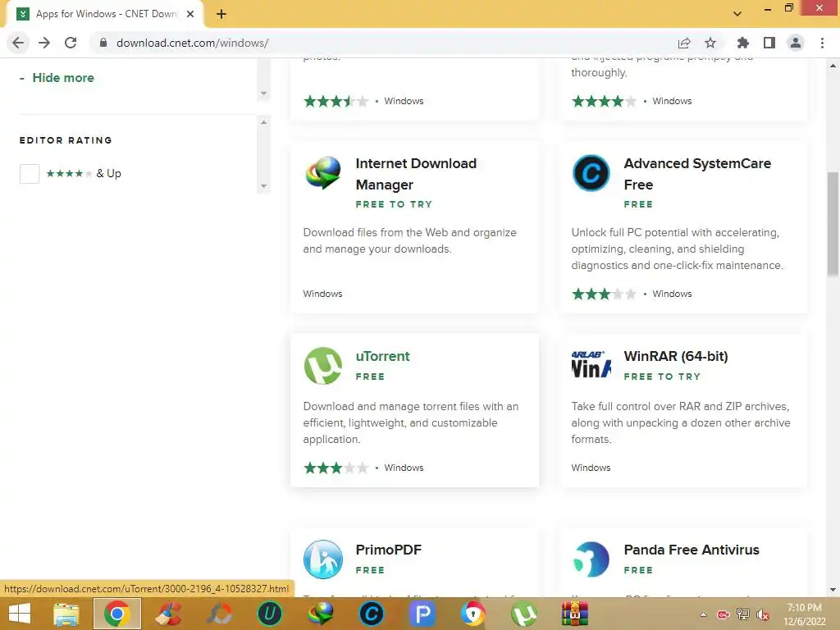Viewport: 840px width, 630px height.
Task: Click the muted volume tray icon
Action: coord(762,614)
